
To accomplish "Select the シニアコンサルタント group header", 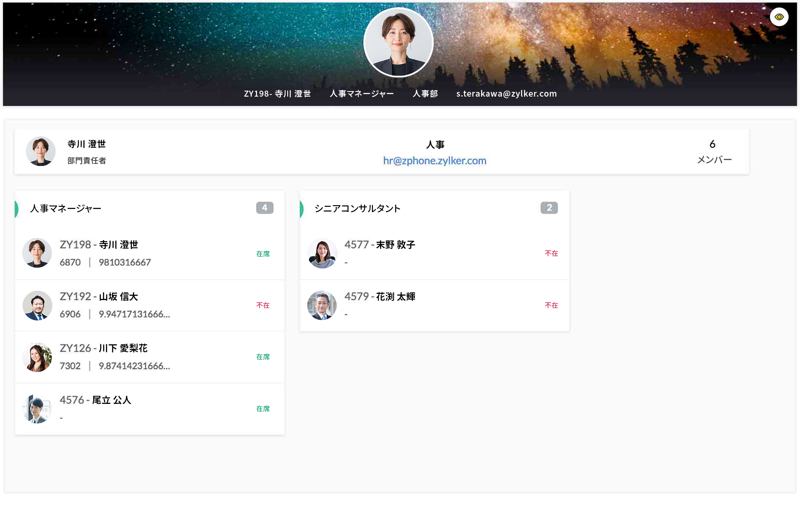I will click(358, 209).
